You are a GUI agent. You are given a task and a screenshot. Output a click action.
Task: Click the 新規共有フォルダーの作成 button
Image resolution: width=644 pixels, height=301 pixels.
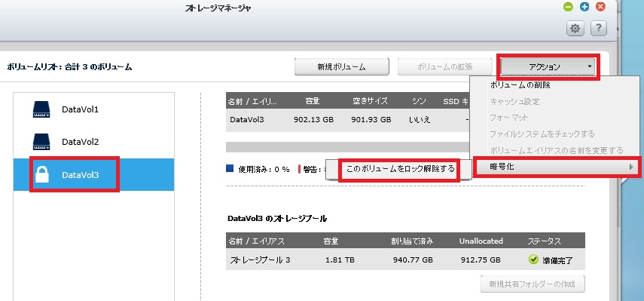(533, 284)
